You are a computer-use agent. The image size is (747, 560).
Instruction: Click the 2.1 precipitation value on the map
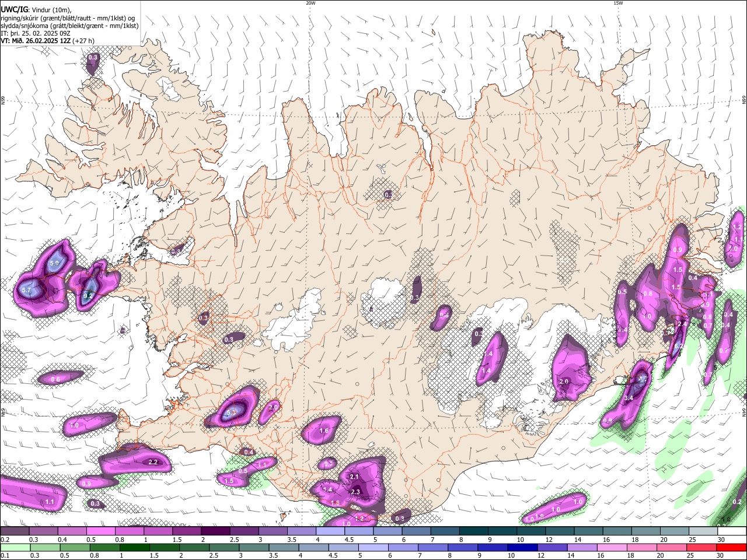pyautogui.click(x=354, y=477)
